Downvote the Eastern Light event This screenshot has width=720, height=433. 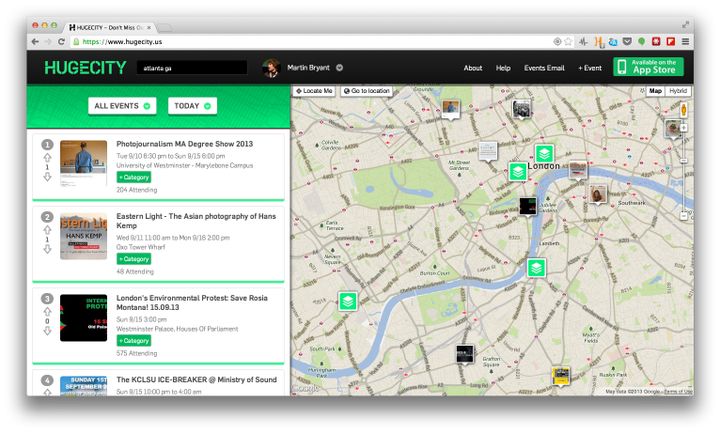(47, 249)
